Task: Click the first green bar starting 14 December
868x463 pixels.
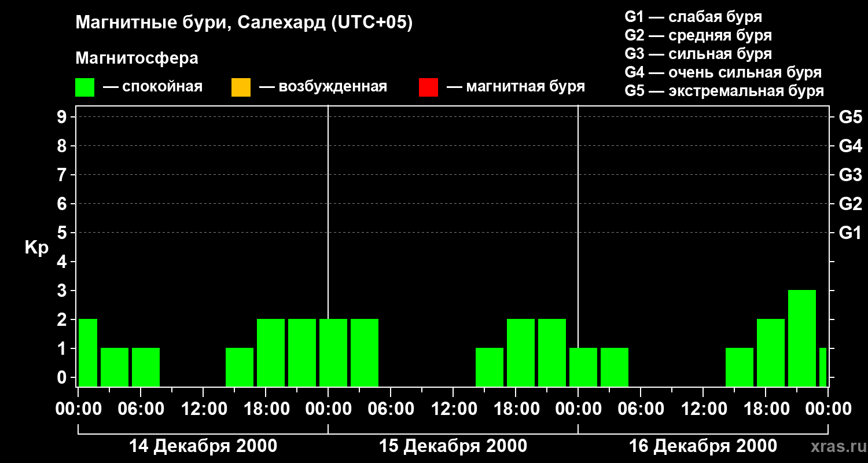Action: tap(87, 352)
